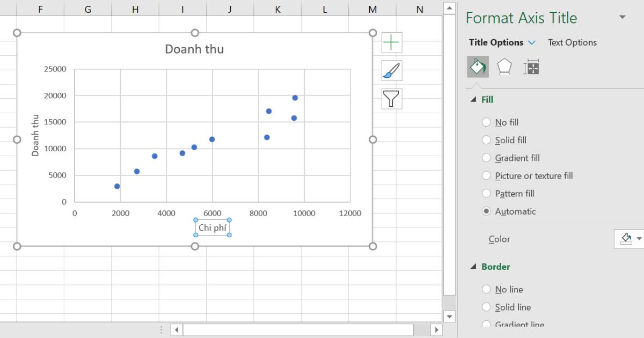
Task: Select Gradient line under Border
Action: [x=487, y=324]
